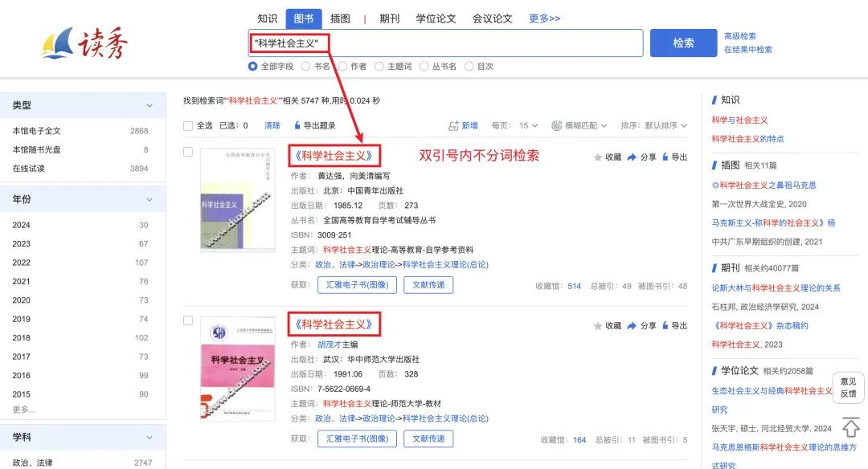Expand 更多... under year list
This screenshot has width=868, height=469.
click(24, 410)
